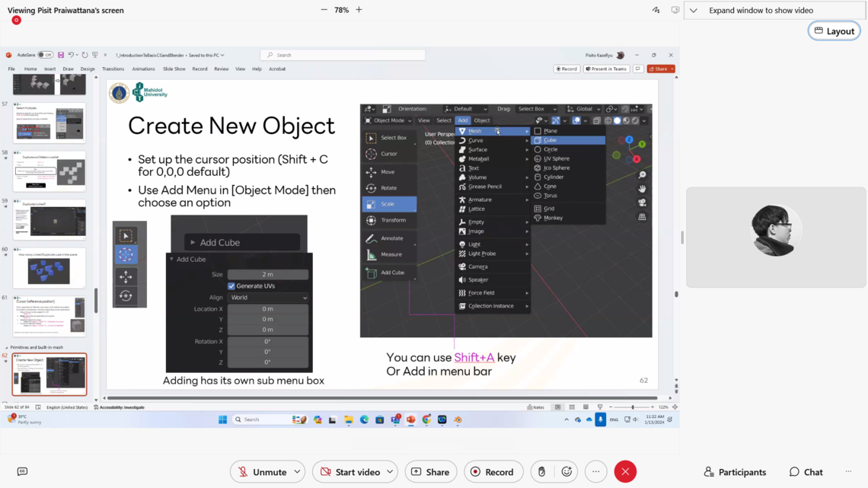The height and width of the screenshot is (488, 868).
Task: Click the closed captions icon
Action: [22, 472]
